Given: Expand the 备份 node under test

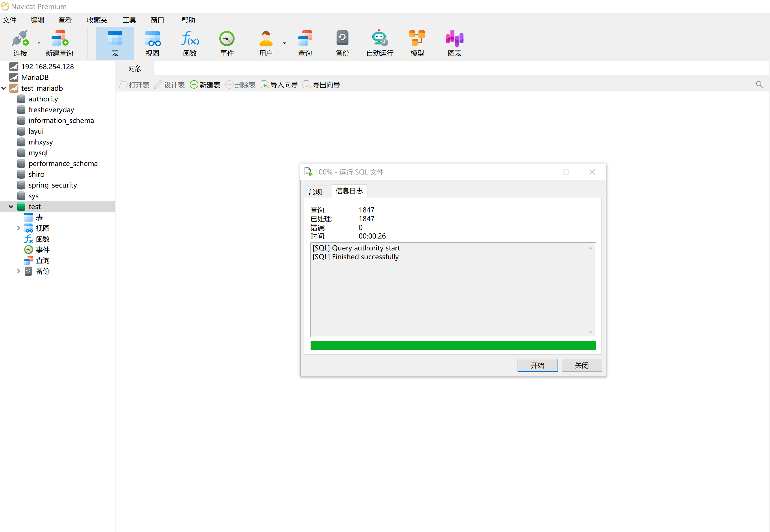Looking at the screenshot, I should click(18, 271).
